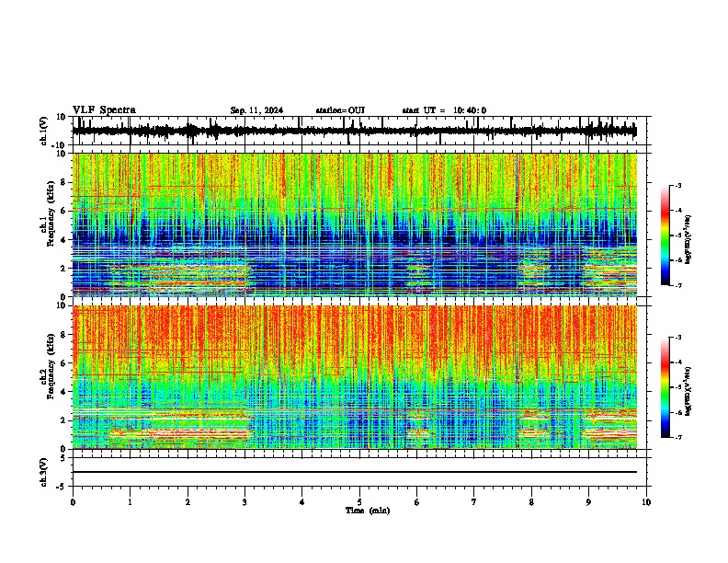
Task: Click the "-7" tick of ch.2 color bar
Action: pos(678,437)
